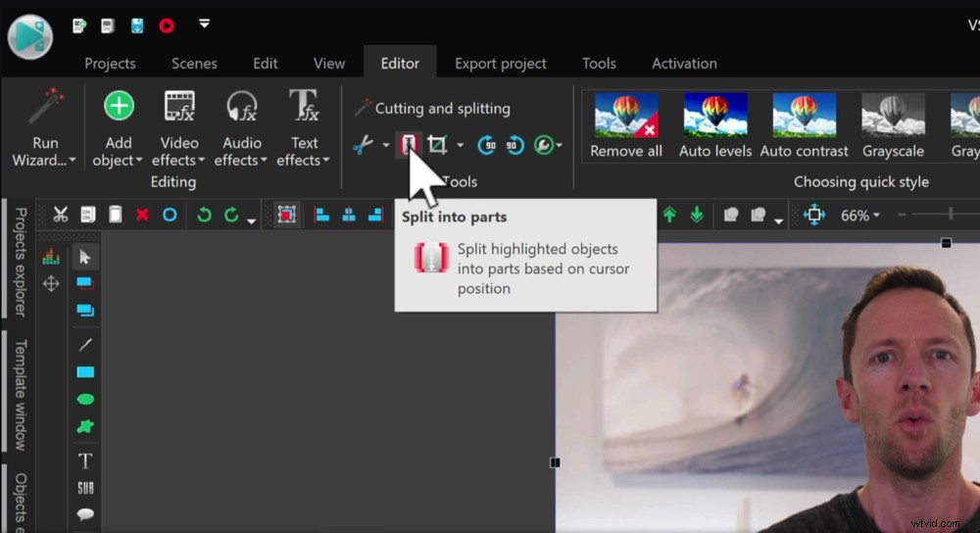Open the crop tool dropdown arrow
This screenshot has width=980, height=533.
460,145
